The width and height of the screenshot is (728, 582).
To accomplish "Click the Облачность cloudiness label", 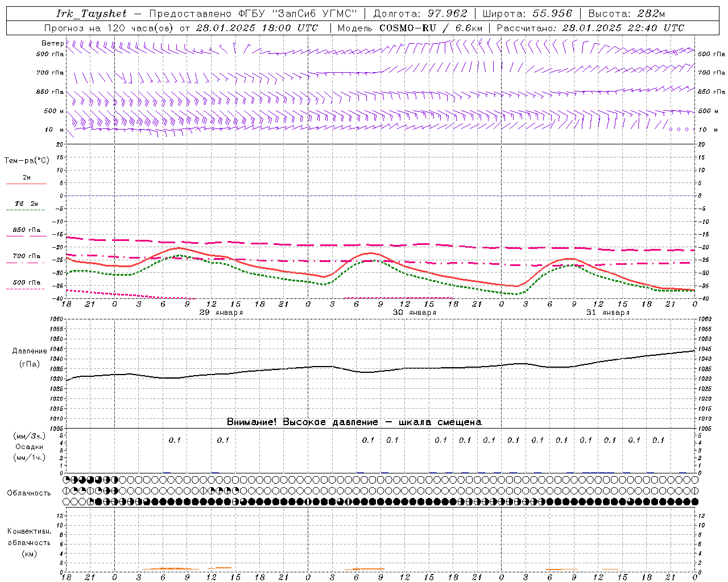I will 29,493.
